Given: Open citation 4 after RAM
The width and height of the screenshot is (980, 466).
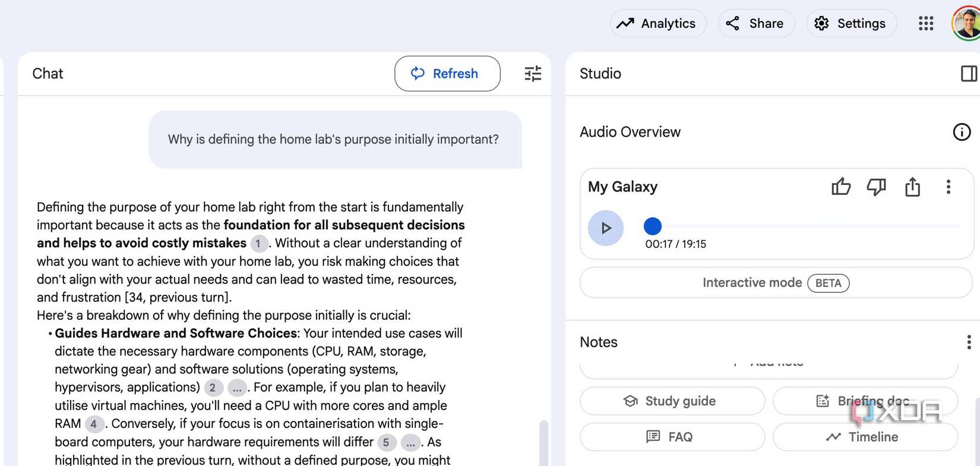Looking at the screenshot, I should 94,424.
